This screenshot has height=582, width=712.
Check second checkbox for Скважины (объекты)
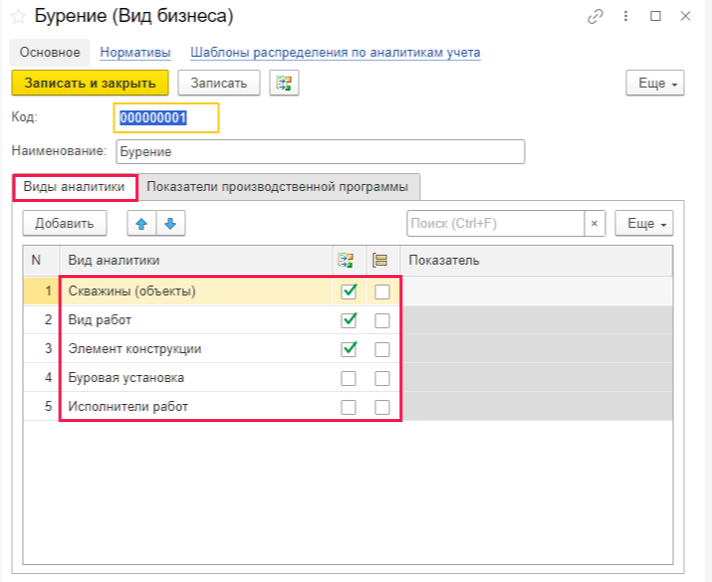(382, 292)
